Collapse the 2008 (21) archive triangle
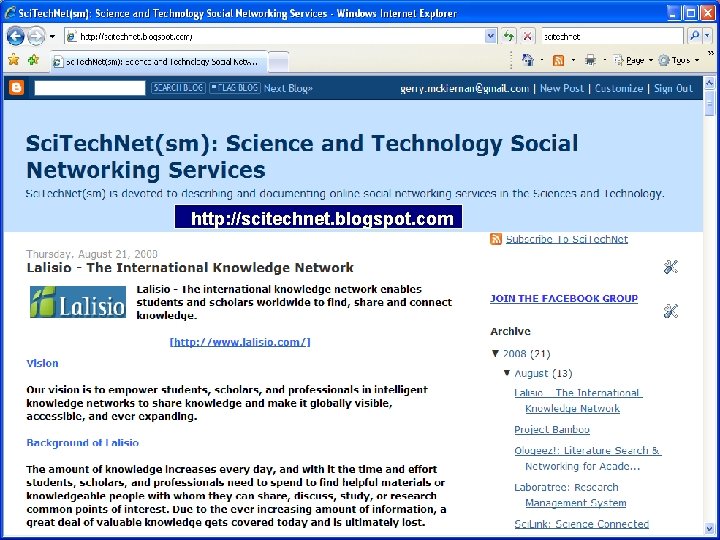The image size is (720, 540). pyautogui.click(x=495, y=353)
